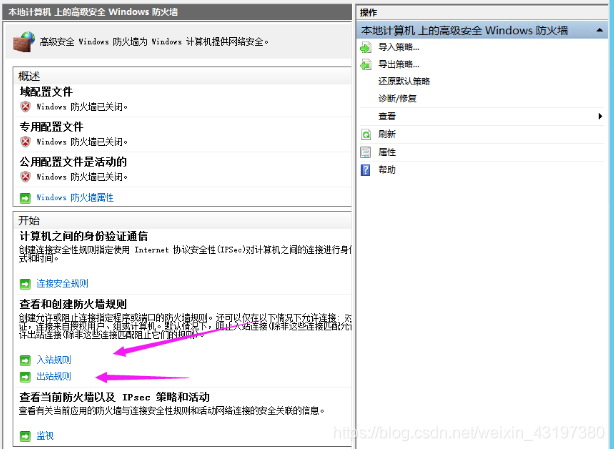
Task: Open the 查看 submenu entry
Action: 387,116
